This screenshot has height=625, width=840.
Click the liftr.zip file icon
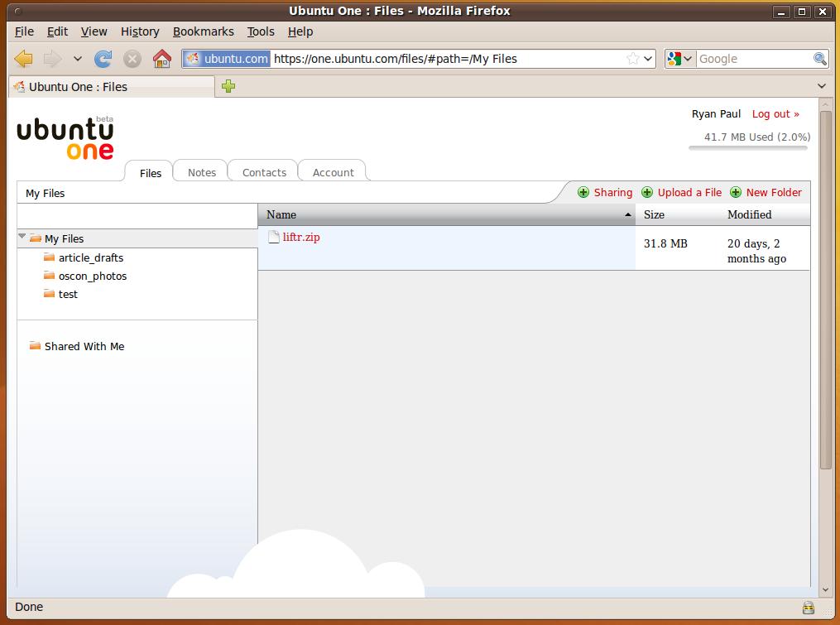coord(274,237)
